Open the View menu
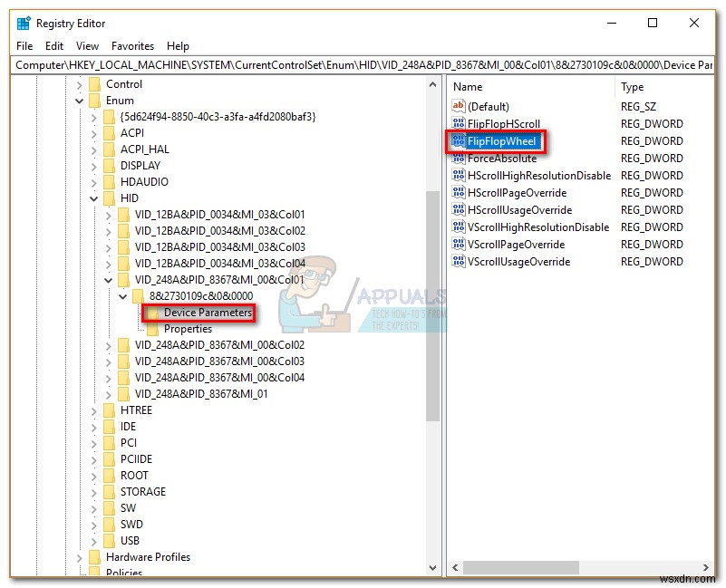 pos(88,46)
